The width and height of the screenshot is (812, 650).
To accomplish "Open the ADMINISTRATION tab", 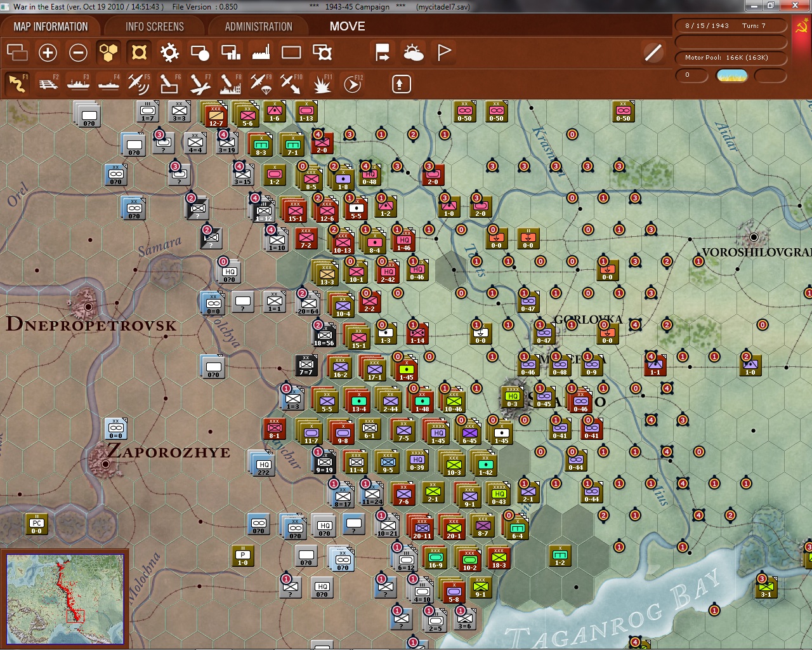I will (258, 27).
